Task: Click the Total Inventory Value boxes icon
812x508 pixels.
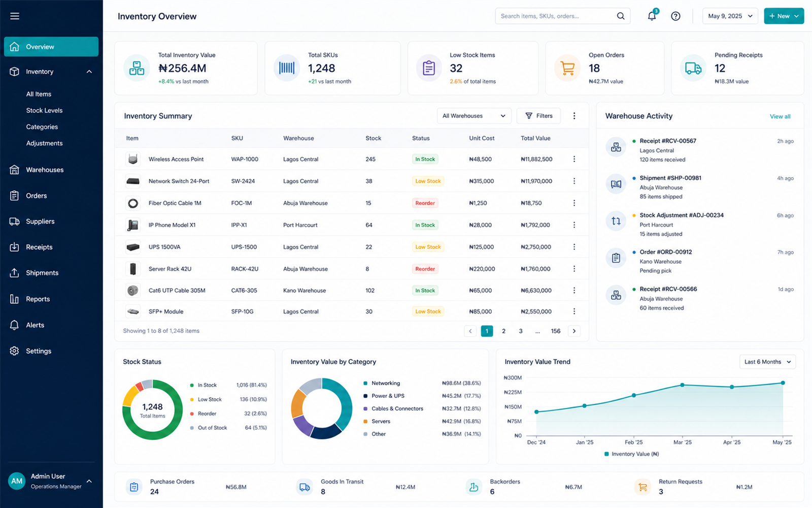Action: pos(137,68)
